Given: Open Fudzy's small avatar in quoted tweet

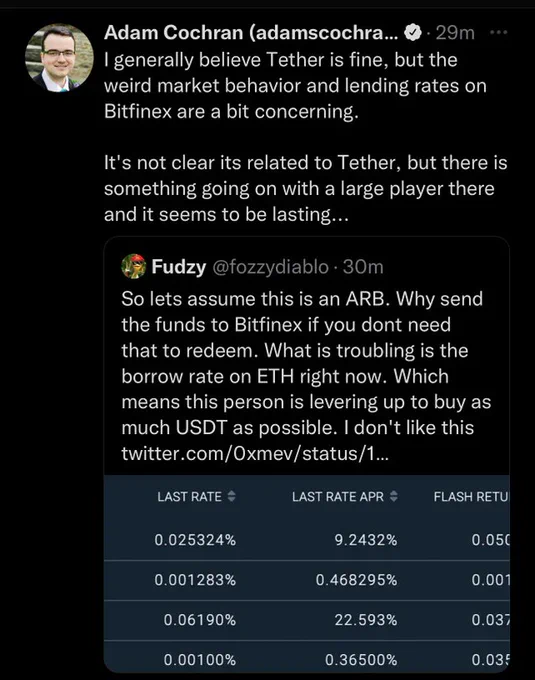Looking at the screenshot, I should click(134, 266).
